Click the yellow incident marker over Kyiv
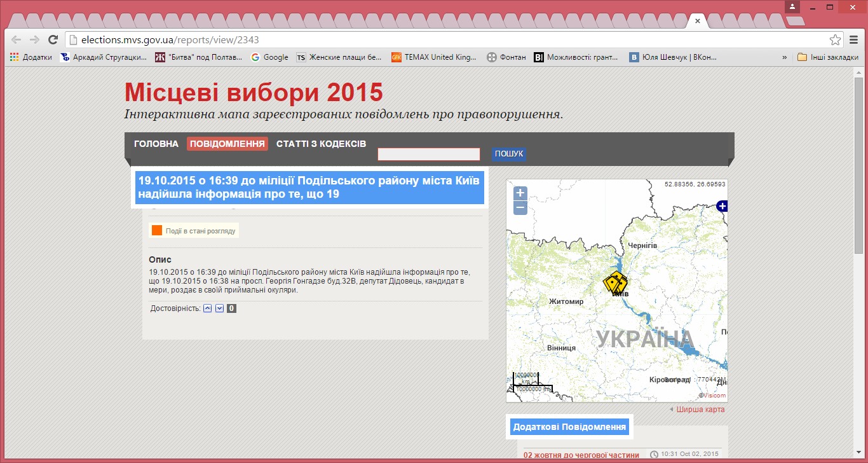 (x=614, y=282)
